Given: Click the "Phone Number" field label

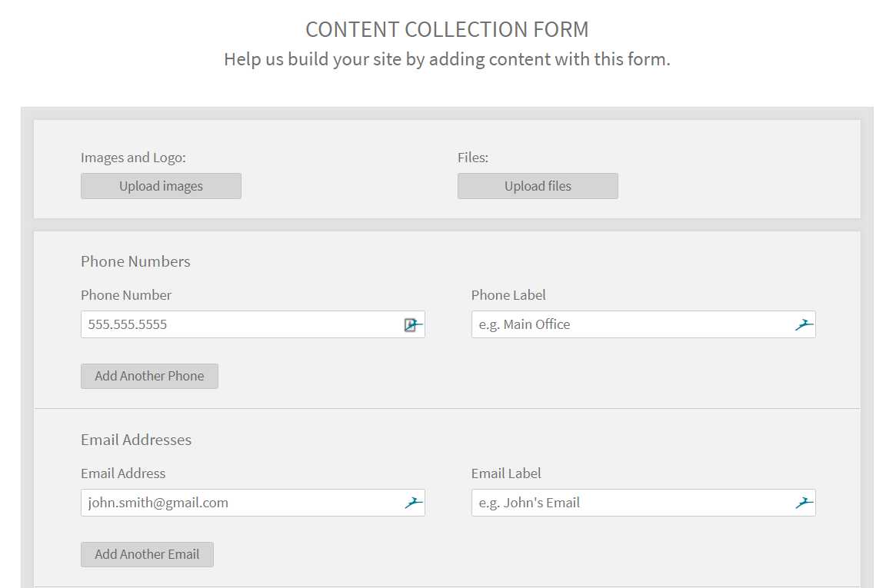Looking at the screenshot, I should pos(126,295).
